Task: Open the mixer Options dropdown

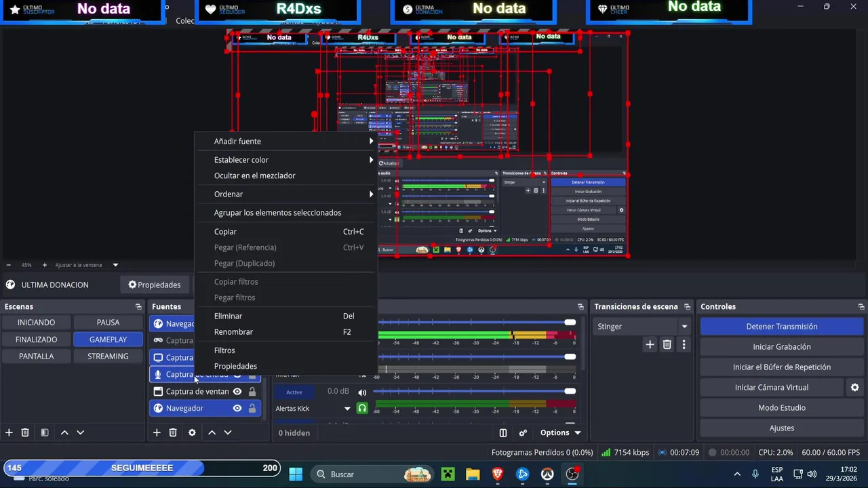Action: (x=560, y=432)
